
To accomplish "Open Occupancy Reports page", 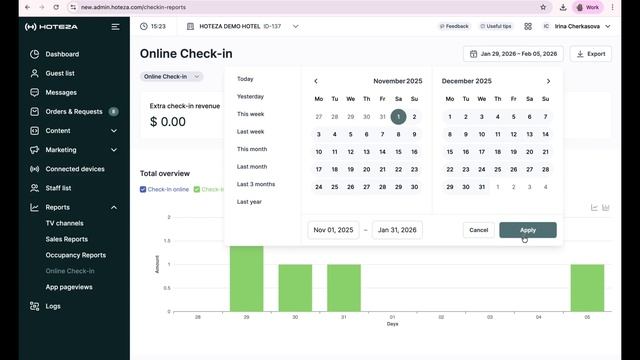I will 76,255.
